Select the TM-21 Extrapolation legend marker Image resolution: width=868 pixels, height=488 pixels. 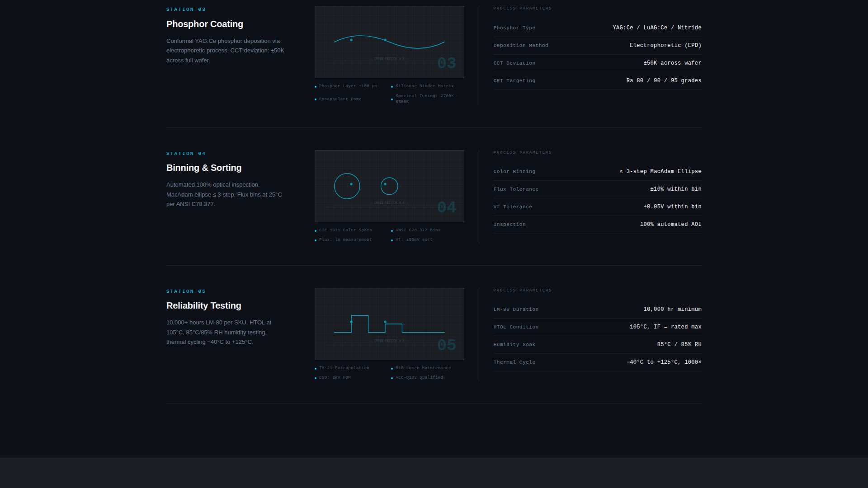316,368
